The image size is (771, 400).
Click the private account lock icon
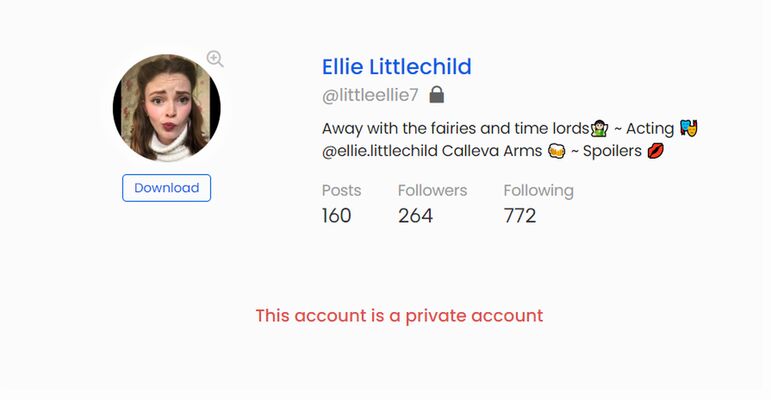(437, 94)
